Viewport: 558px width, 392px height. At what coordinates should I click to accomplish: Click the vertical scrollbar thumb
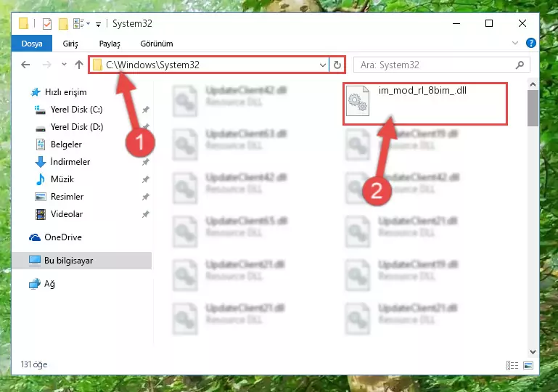coord(533,108)
